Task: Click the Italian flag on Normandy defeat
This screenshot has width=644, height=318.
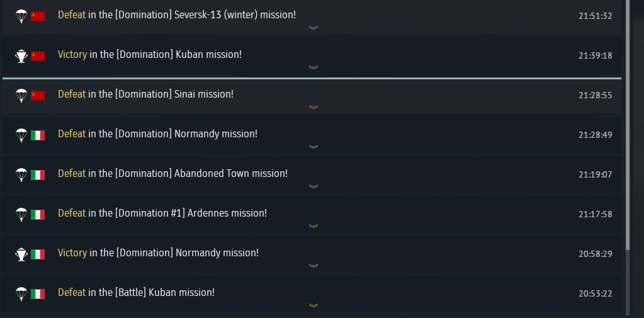Action: pos(38,135)
